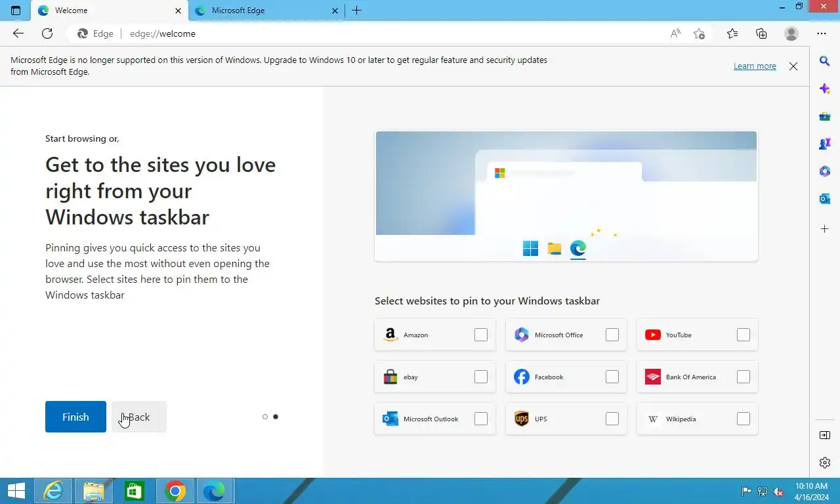Click the Windows Start button
The width and height of the screenshot is (840, 504).
coord(16,491)
